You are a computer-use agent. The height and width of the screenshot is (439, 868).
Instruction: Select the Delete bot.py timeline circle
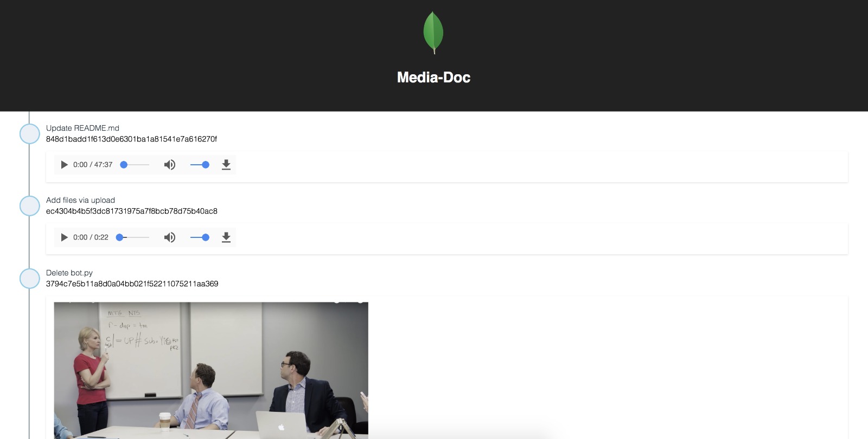click(x=30, y=279)
